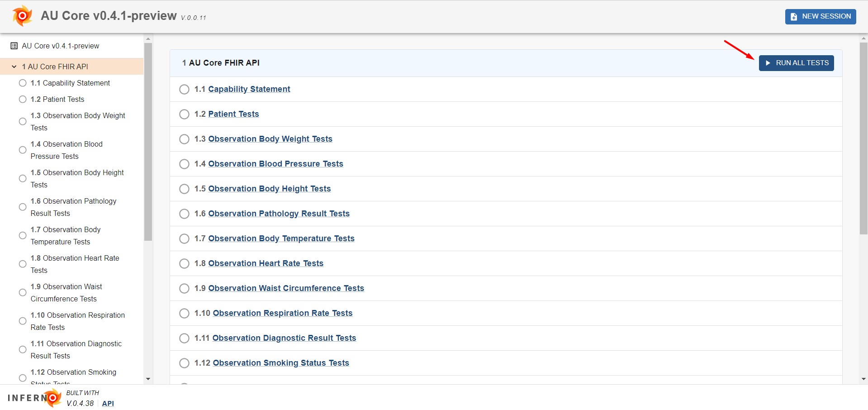Click the AU Core v0.4.1-preview header title
The height and width of the screenshot is (410, 868).
109,16
